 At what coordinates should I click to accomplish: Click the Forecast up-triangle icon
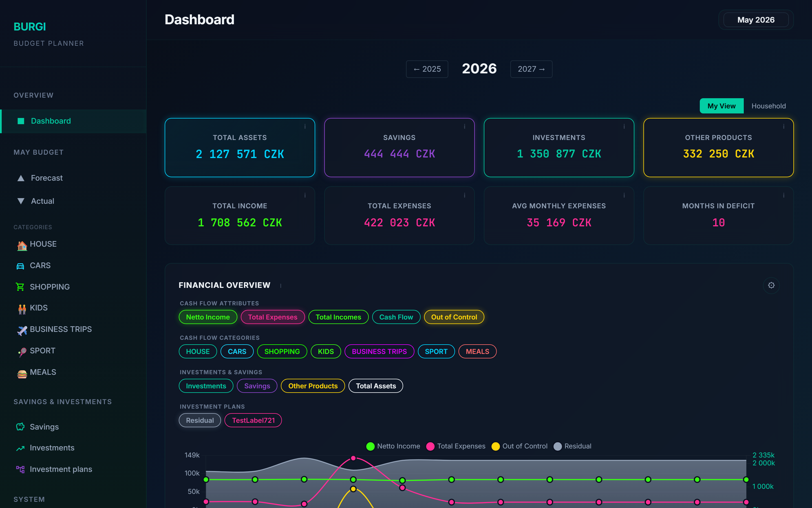coord(21,178)
